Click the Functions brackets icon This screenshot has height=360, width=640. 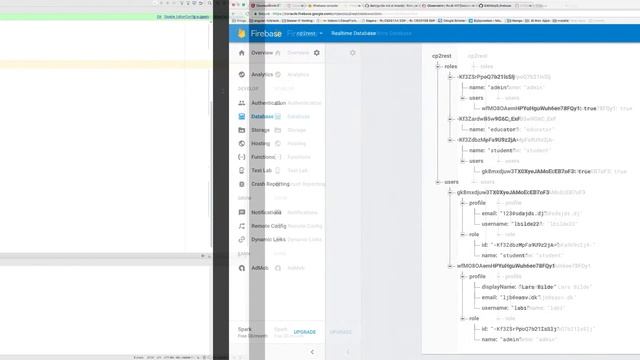[x=242, y=157]
